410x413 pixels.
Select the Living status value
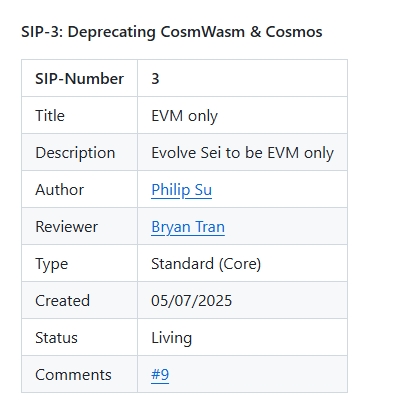pyautogui.click(x=172, y=338)
